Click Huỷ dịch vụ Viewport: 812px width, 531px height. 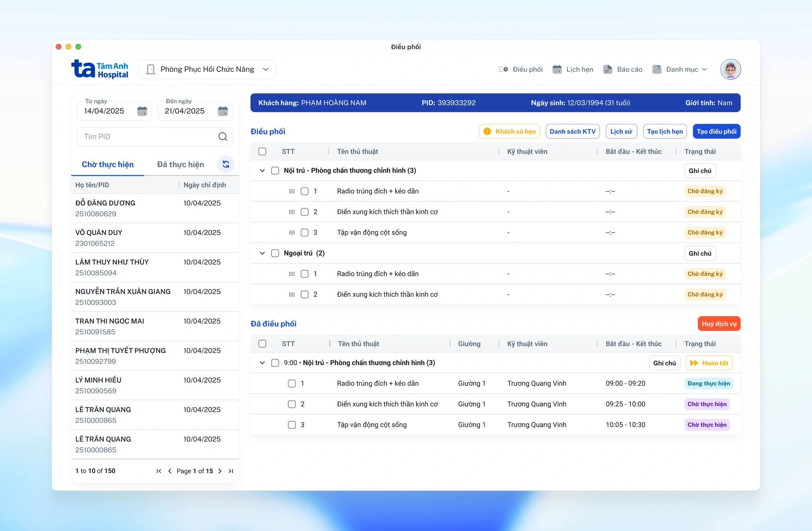tap(719, 324)
